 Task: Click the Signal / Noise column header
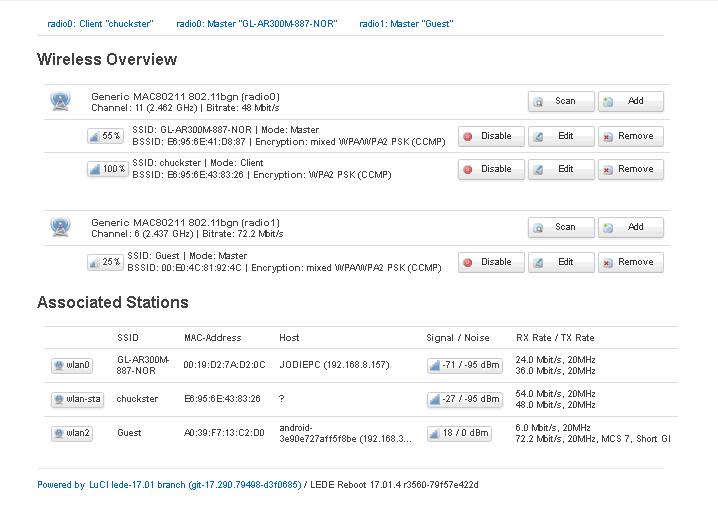pyautogui.click(x=457, y=338)
